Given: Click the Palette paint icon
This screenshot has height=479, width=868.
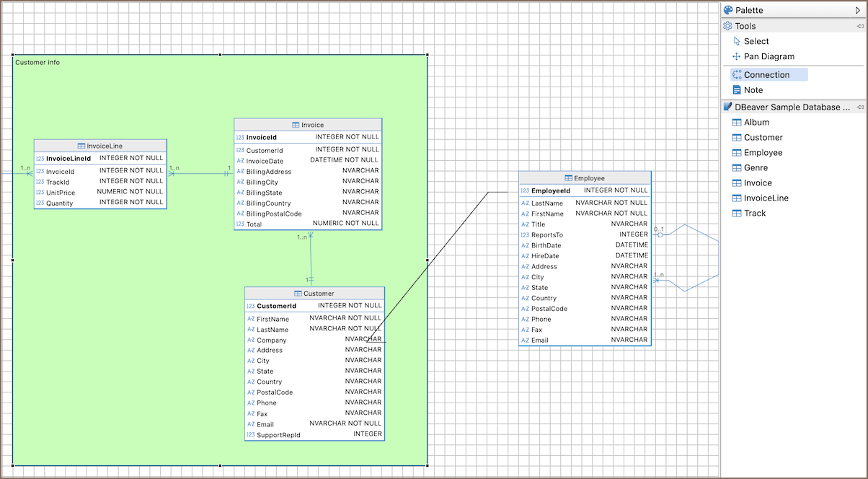Looking at the screenshot, I should pyautogui.click(x=728, y=11).
